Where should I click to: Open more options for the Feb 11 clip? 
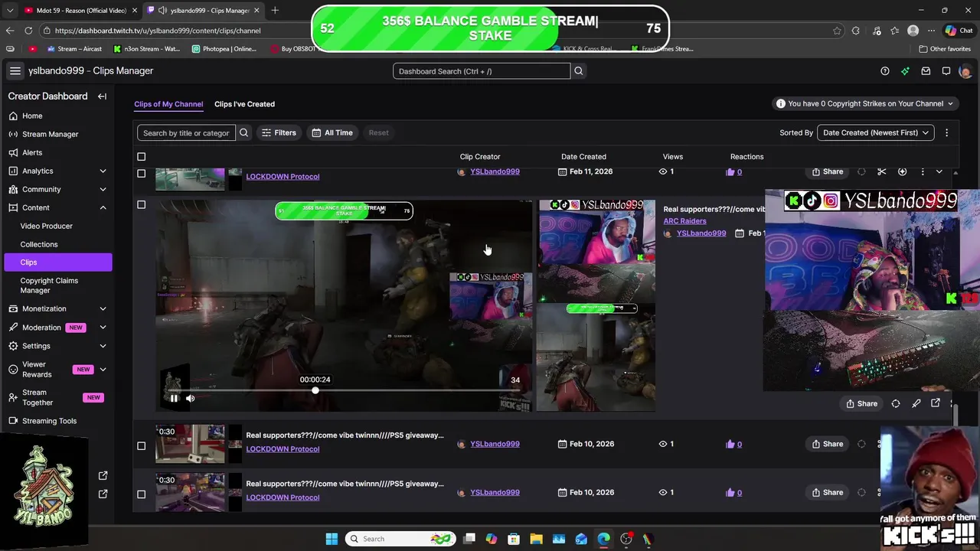(x=922, y=171)
